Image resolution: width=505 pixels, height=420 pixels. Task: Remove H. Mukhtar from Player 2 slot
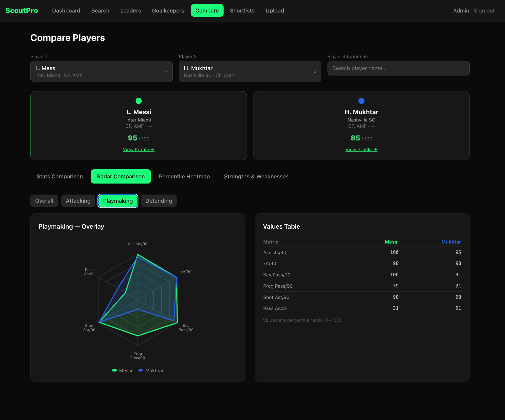(315, 71)
